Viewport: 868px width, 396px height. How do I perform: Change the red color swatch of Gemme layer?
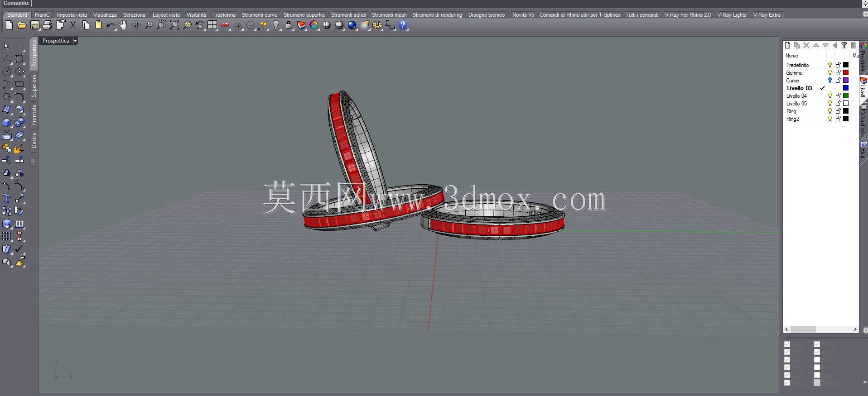pyautogui.click(x=846, y=73)
